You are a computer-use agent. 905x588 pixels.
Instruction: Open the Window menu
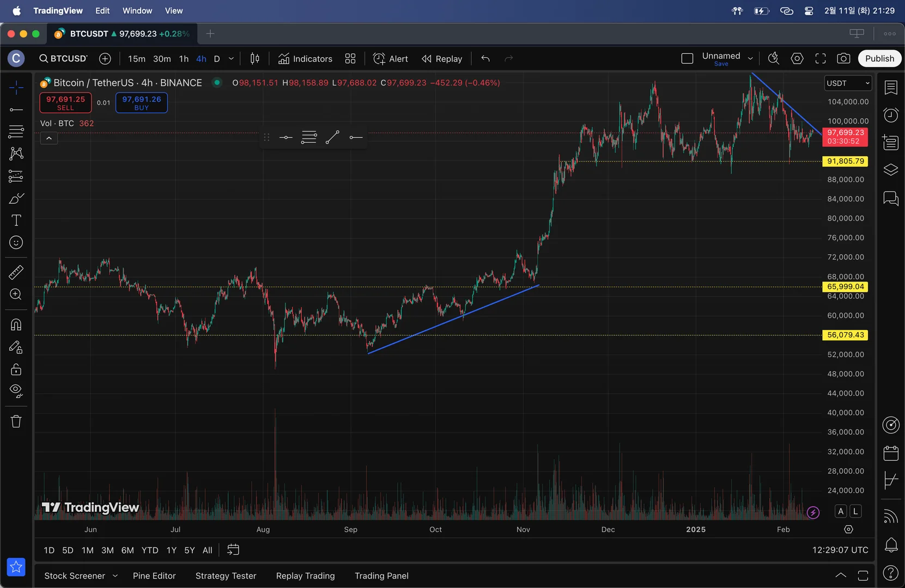tap(137, 11)
